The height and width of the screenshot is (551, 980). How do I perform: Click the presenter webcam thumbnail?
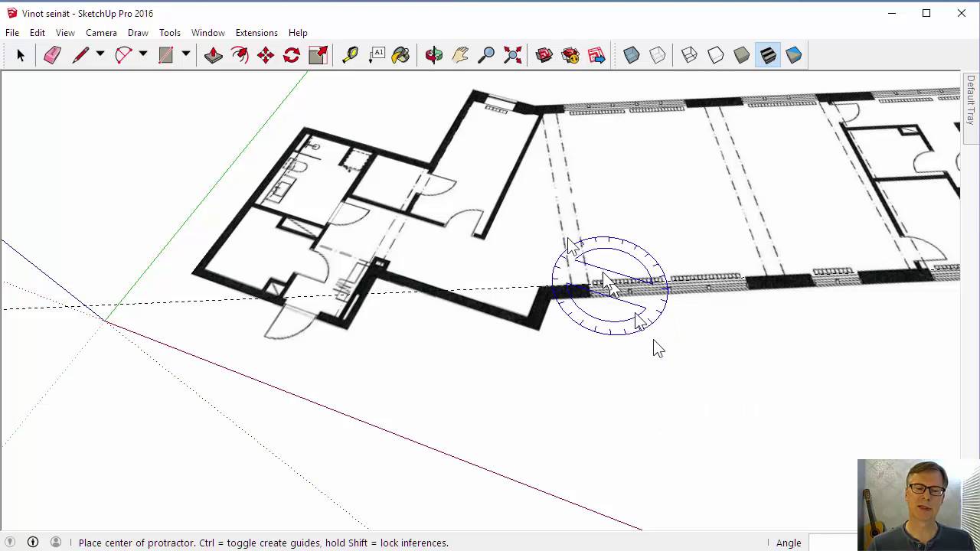tap(919, 505)
